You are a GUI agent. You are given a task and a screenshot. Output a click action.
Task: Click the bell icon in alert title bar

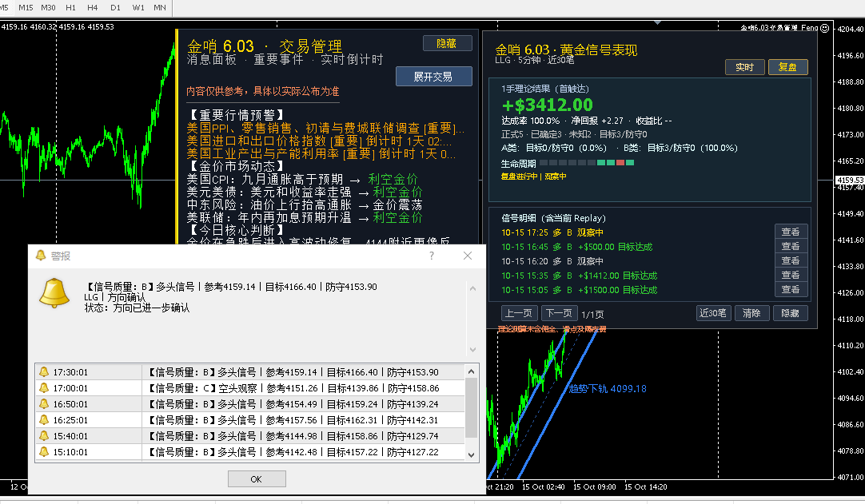point(40,256)
